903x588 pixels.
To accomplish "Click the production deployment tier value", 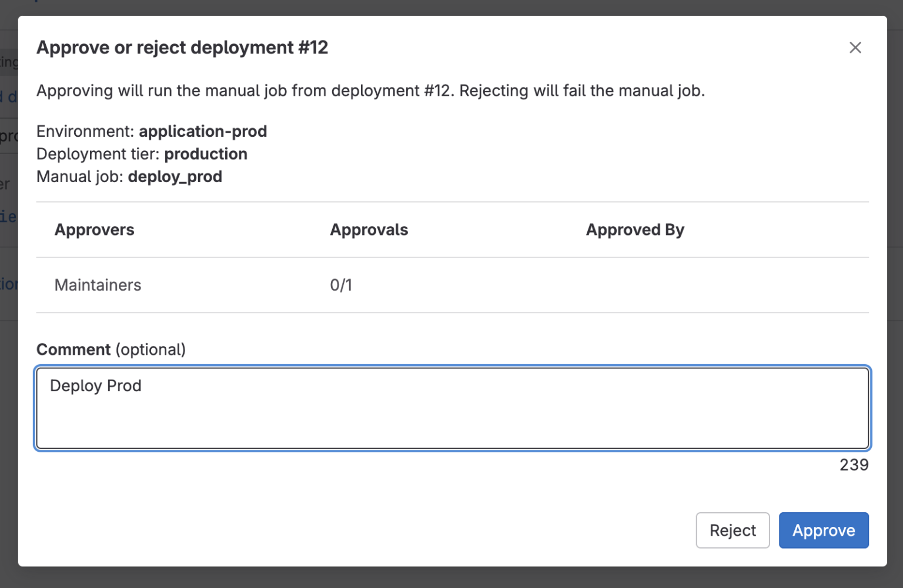I will point(205,154).
